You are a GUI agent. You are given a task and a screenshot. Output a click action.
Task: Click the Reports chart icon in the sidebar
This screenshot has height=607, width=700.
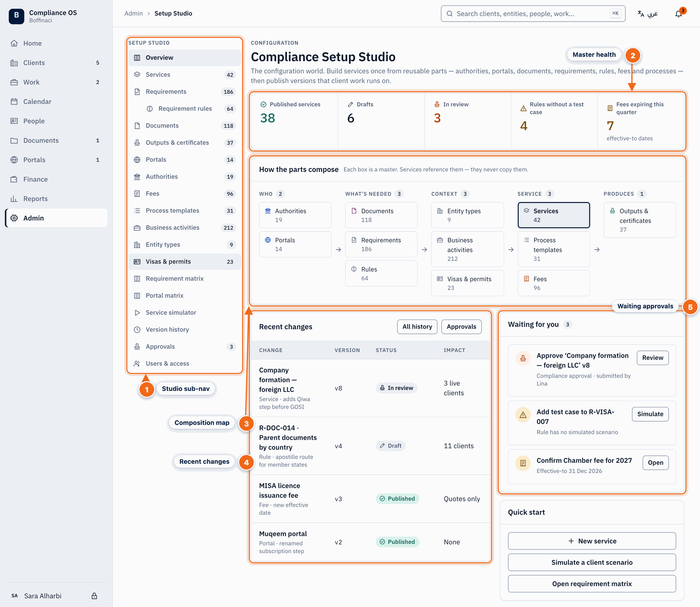(14, 199)
